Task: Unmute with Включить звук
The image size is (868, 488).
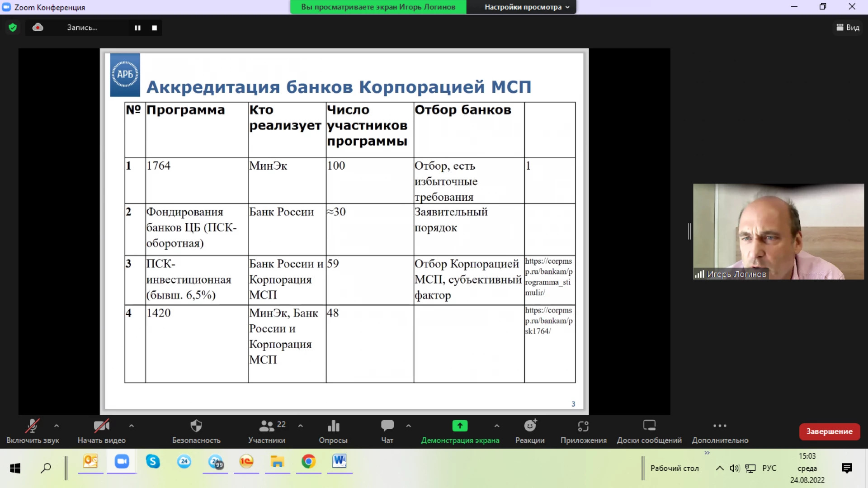Action: point(33,431)
